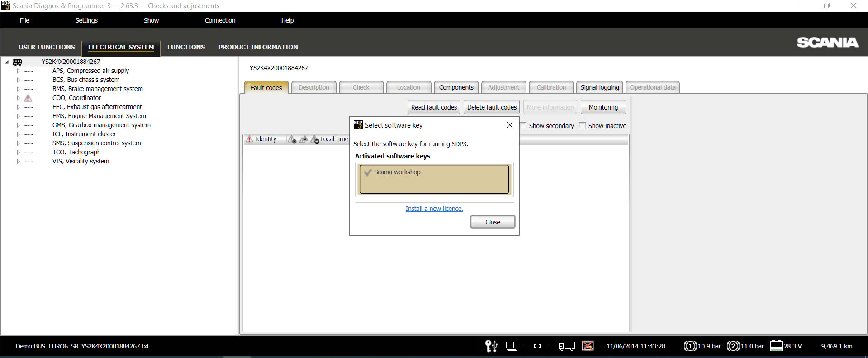
Task: Select the COO, Coordinator tree item
Action: click(x=76, y=98)
